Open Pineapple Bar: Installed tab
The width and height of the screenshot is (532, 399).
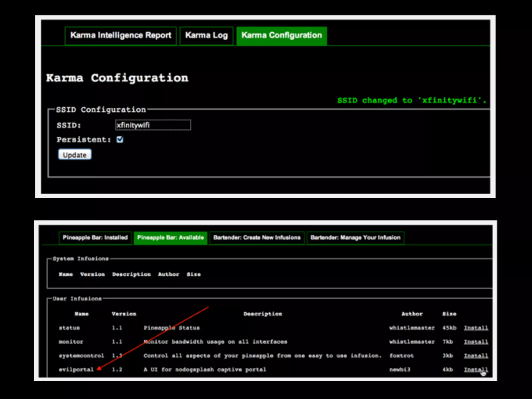coord(95,238)
